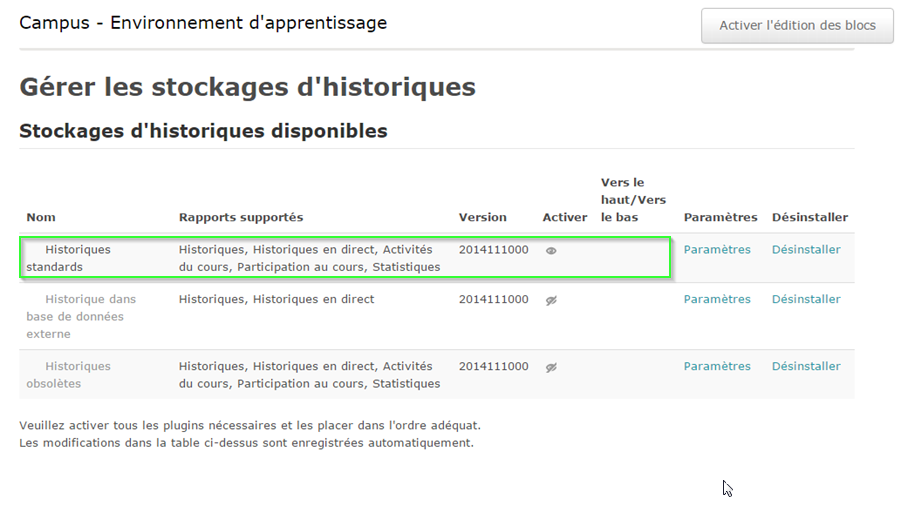Screen dimensions: 900x505
Task: Enable the external database log store eye icon
Action: point(551,300)
